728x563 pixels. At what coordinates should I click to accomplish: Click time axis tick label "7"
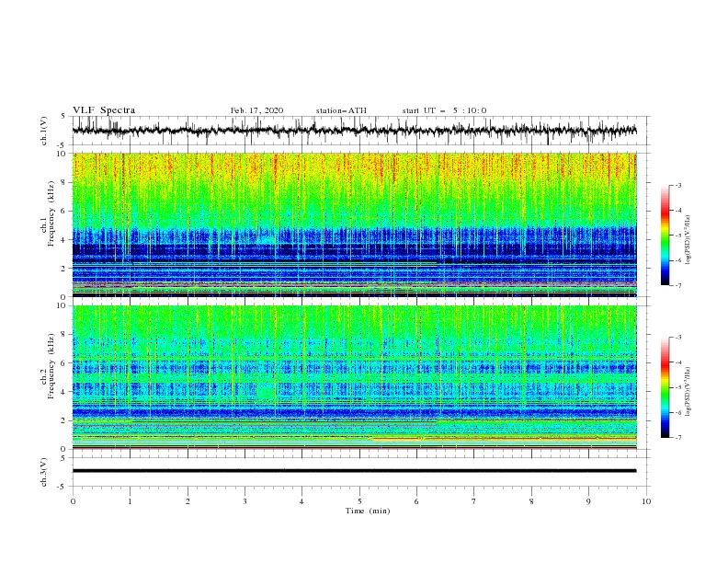474,501
